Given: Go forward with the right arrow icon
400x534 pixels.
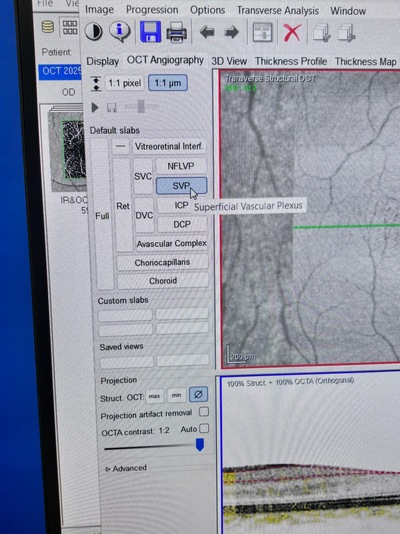Looking at the screenshot, I should 231,32.
